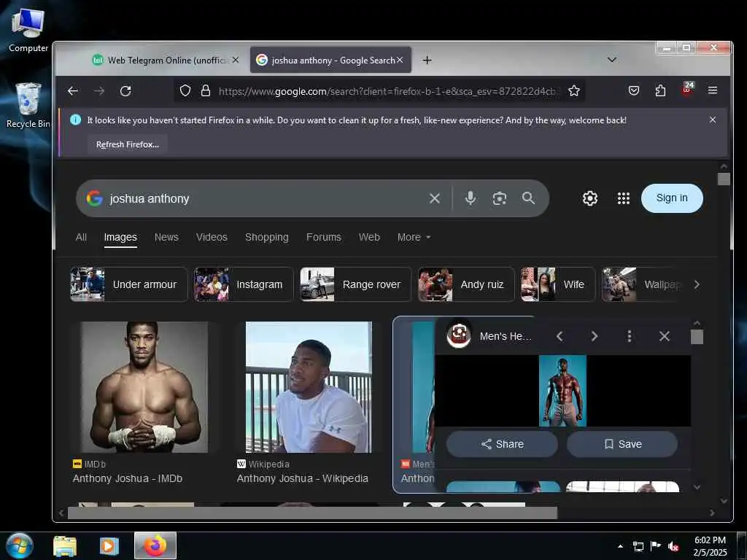This screenshot has height=560, width=747.
Task: Switch to the Shopping results tab
Action: click(267, 237)
